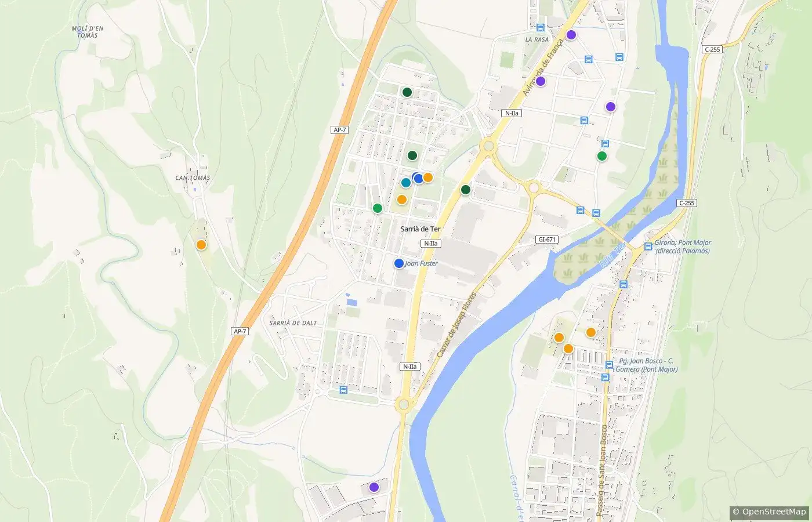812x522 pixels.
Task: Click the orange marker below the teal marker
Action: point(402,200)
